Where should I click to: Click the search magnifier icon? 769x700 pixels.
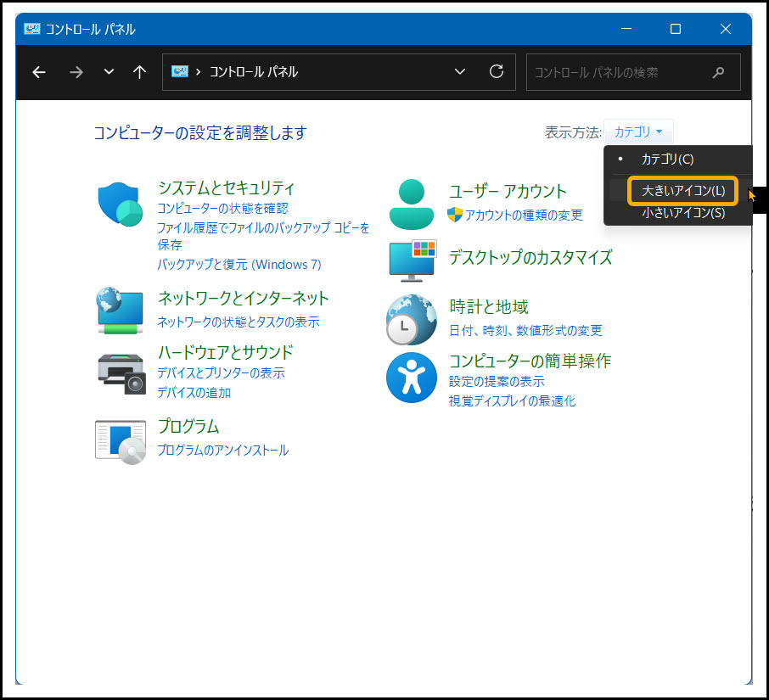[x=718, y=73]
